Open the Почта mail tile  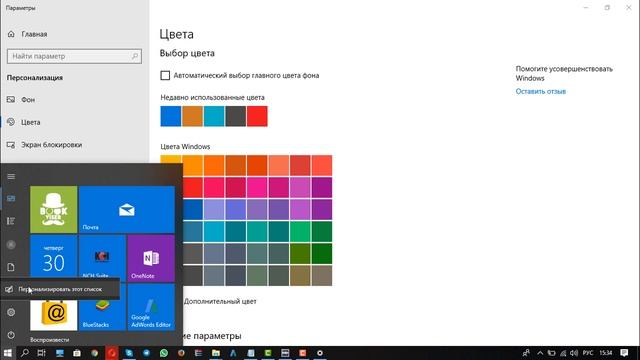(x=127, y=209)
